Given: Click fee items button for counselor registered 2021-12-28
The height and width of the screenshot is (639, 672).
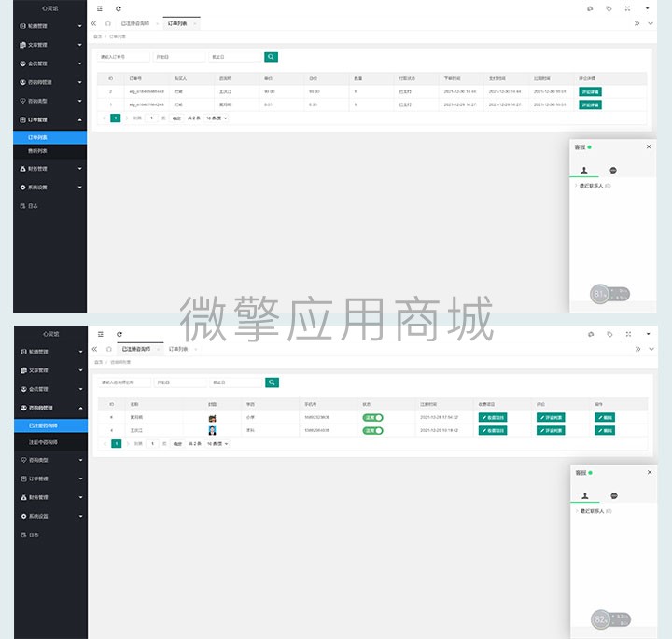Looking at the screenshot, I should [x=493, y=418].
